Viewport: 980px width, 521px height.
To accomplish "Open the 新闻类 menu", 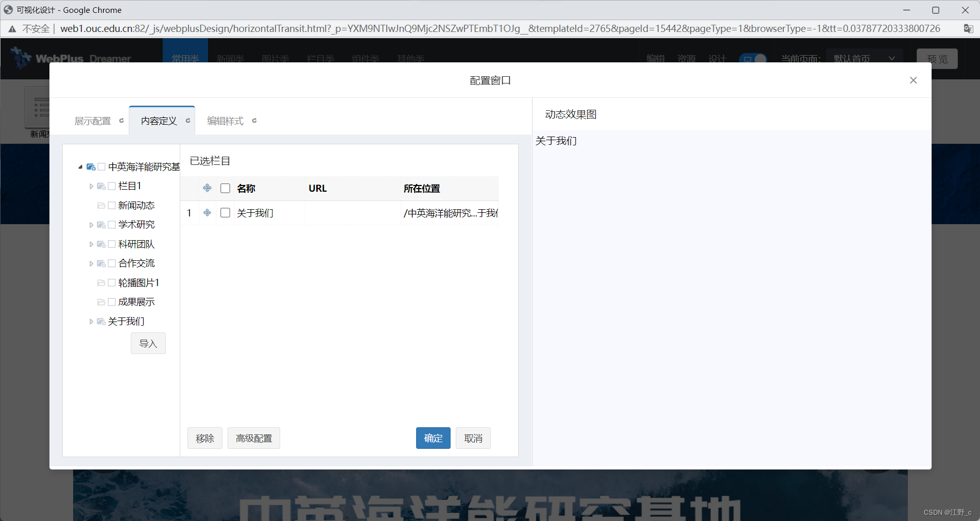I will click(230, 58).
